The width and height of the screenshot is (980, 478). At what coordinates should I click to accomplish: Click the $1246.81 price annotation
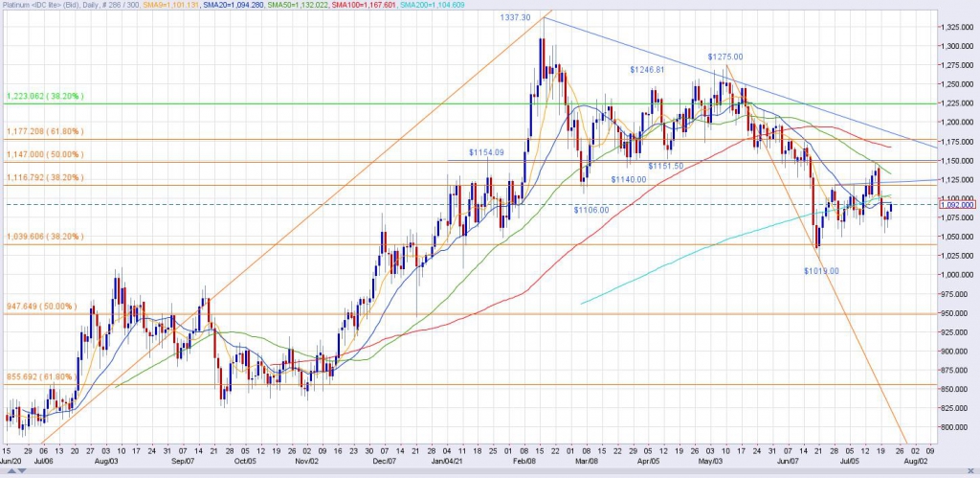[647, 69]
